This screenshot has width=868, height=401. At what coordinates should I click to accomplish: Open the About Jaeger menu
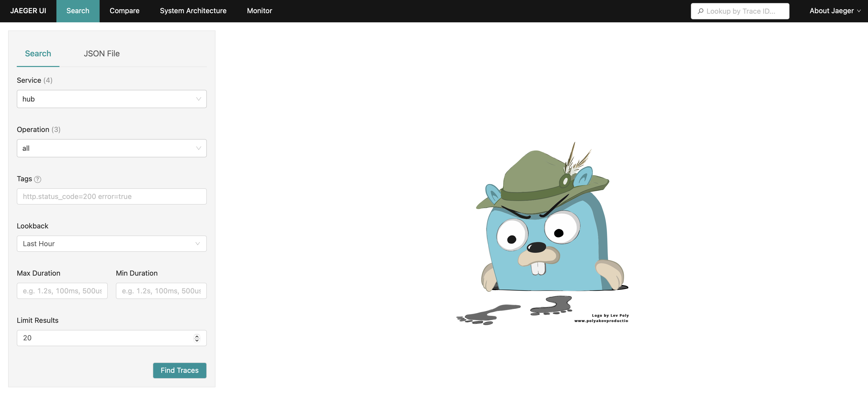click(x=835, y=11)
